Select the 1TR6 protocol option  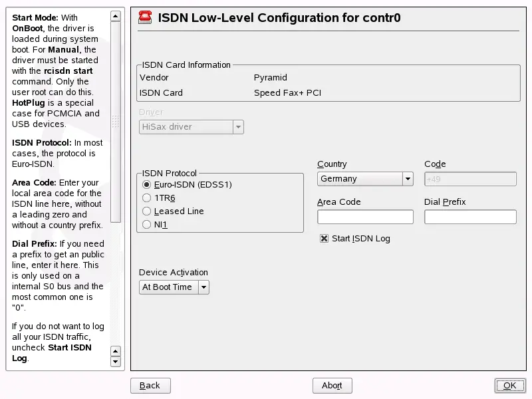pos(147,198)
